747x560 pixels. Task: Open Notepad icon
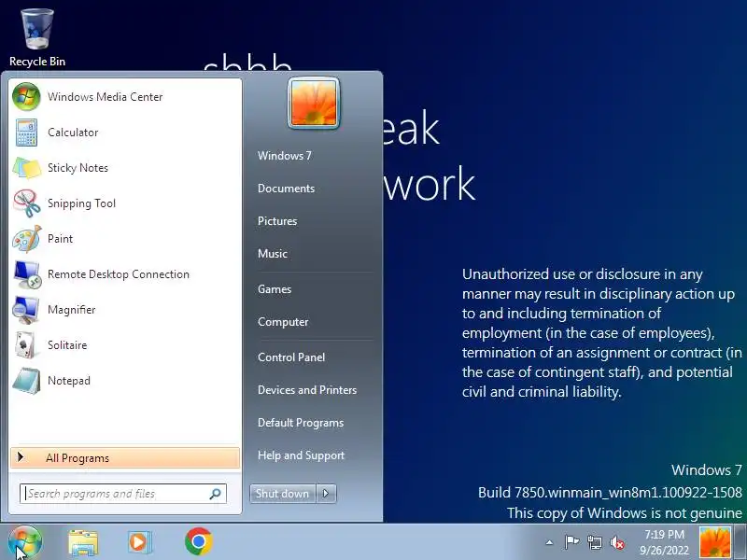tap(26, 381)
